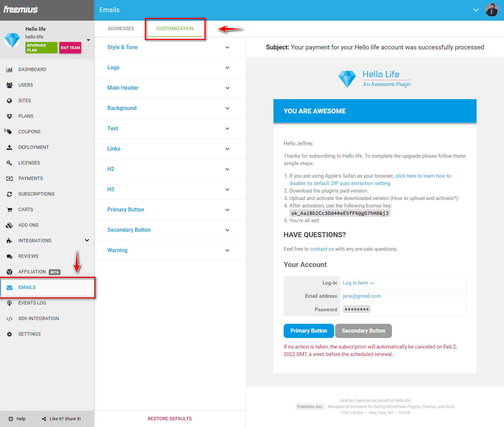Expand the Main Header section
Screen dimensions: 504x427
tap(170, 88)
